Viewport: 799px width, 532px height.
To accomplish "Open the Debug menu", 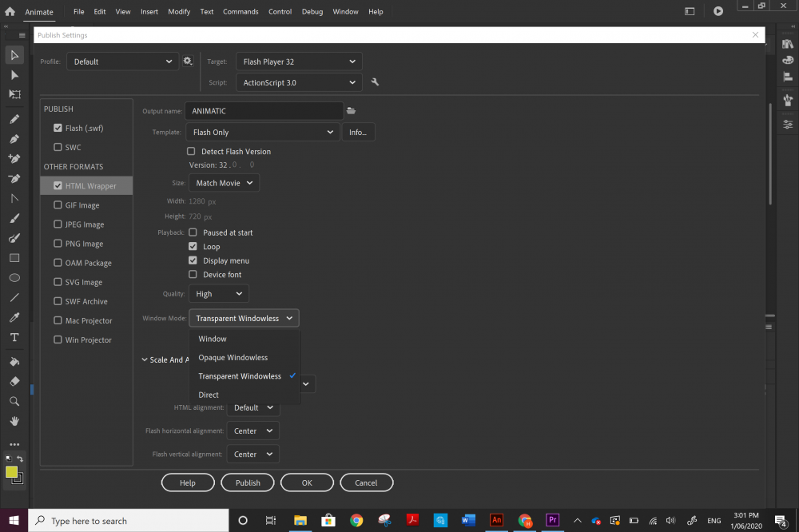I will (x=312, y=11).
